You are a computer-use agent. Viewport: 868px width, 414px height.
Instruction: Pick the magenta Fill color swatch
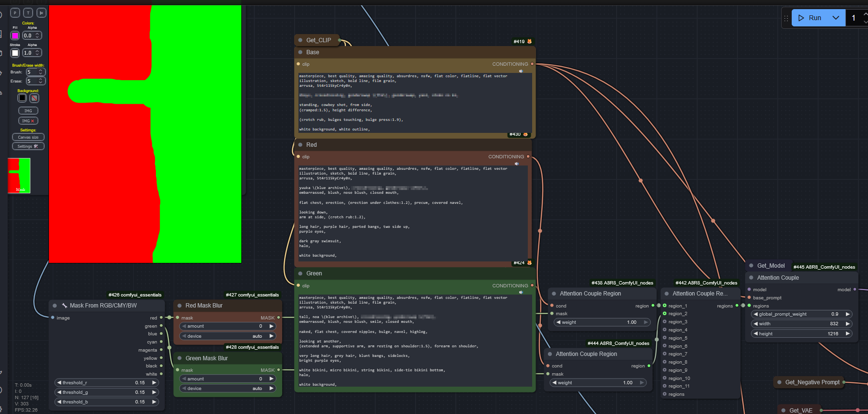(15, 35)
